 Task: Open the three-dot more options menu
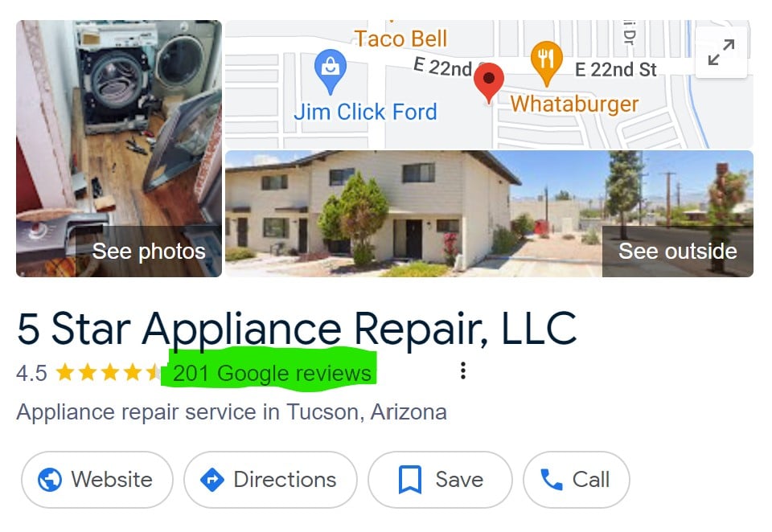pyautogui.click(x=463, y=370)
